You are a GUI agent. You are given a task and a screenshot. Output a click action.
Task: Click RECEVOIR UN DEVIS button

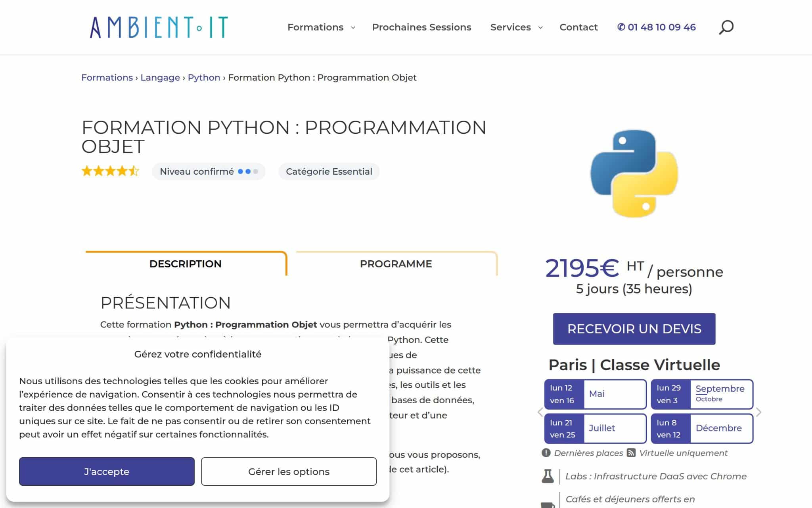tap(634, 329)
